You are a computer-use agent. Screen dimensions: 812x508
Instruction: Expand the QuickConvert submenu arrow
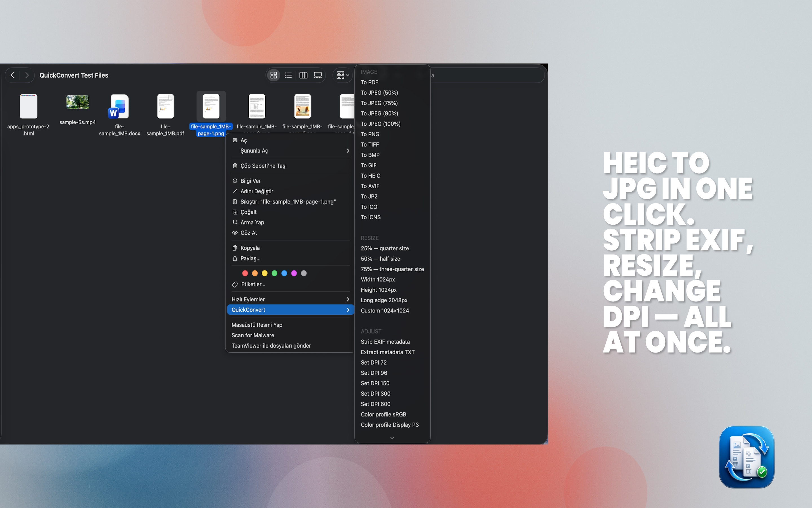pos(348,310)
